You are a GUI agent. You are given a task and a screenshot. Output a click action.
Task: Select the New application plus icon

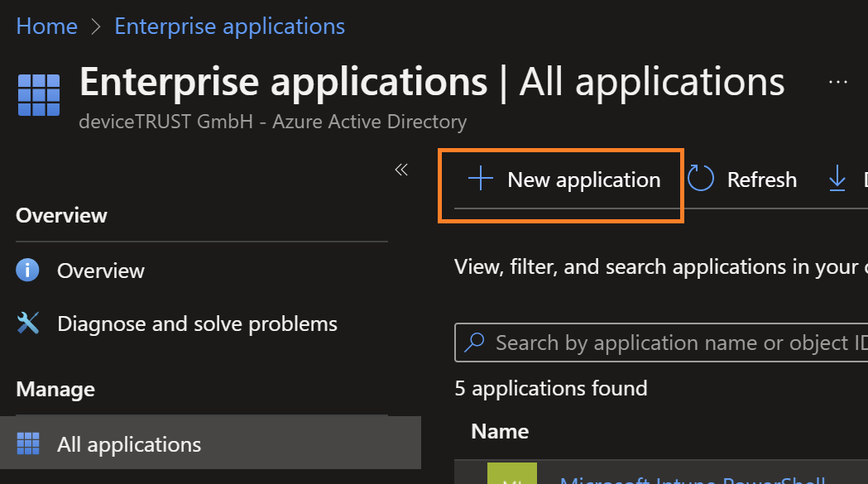tap(480, 179)
